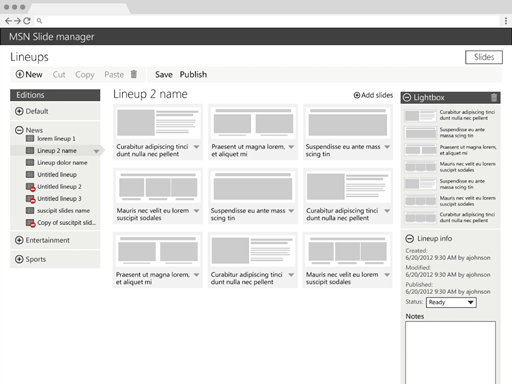The image size is (512, 384).
Task: Collapse the Lightbox panel
Action: (407, 97)
